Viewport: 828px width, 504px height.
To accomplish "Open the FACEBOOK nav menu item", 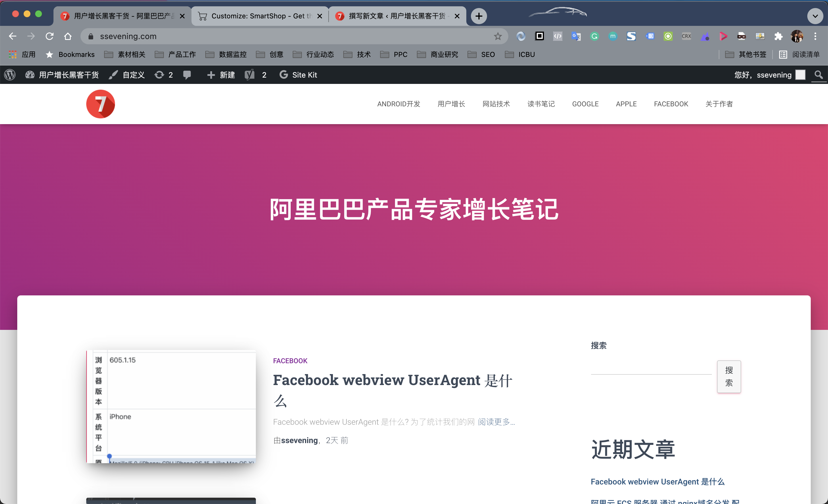I will [671, 104].
